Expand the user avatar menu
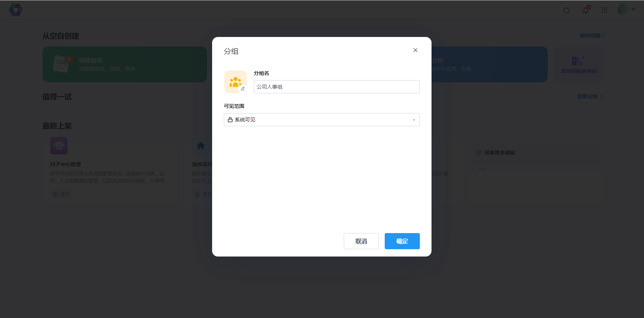Screen dimensions: 644x318 pos(626,10)
